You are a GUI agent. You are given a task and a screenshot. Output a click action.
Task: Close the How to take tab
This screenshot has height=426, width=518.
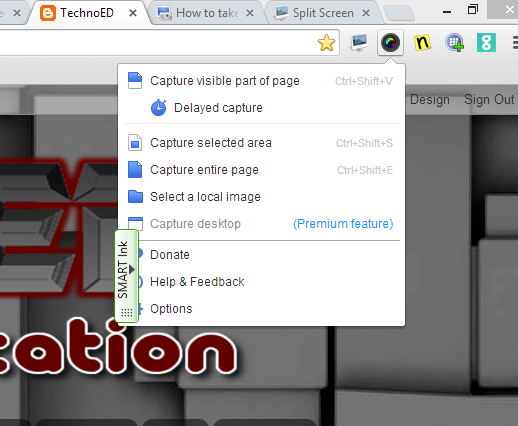(x=250, y=13)
